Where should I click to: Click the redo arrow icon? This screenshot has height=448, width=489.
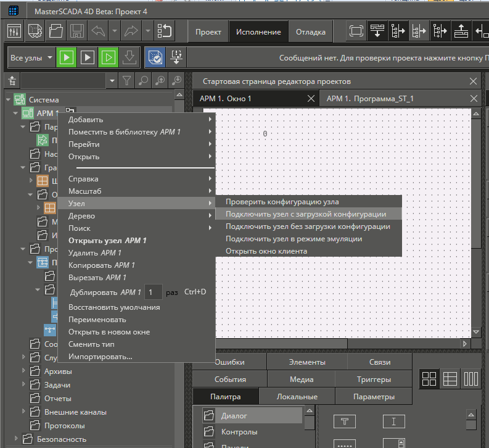[131, 31]
